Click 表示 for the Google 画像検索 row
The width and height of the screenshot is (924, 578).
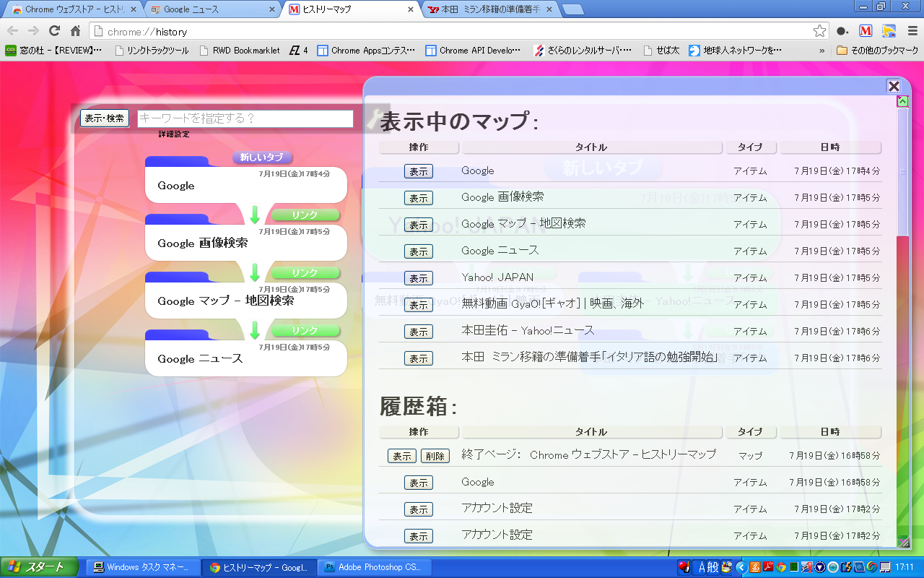click(x=419, y=198)
